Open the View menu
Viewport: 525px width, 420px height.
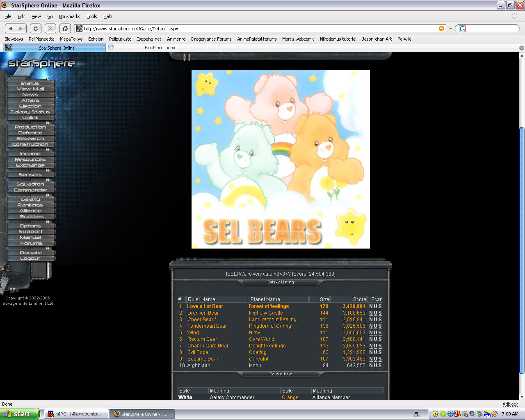[36, 16]
